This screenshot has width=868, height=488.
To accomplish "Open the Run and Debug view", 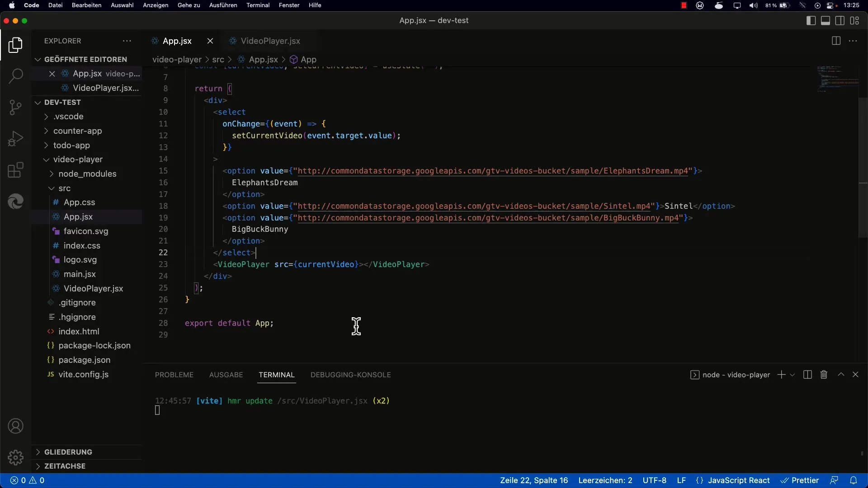I will (15, 139).
